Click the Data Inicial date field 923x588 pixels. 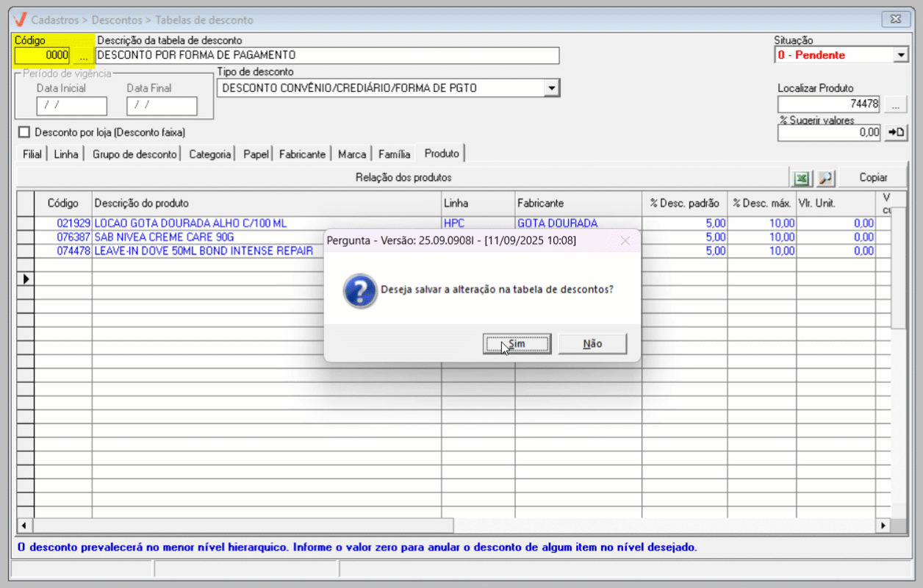71,106
